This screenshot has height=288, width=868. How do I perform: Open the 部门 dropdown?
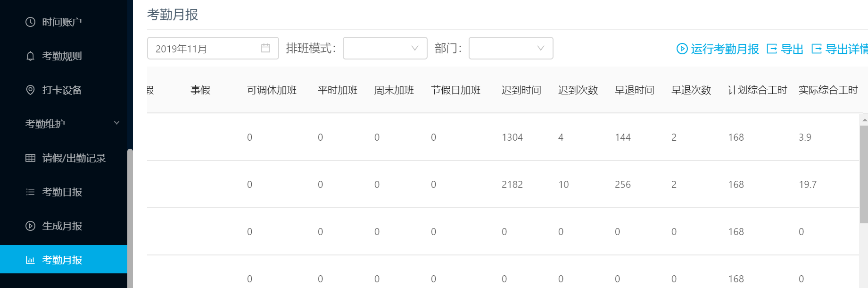pyautogui.click(x=511, y=48)
